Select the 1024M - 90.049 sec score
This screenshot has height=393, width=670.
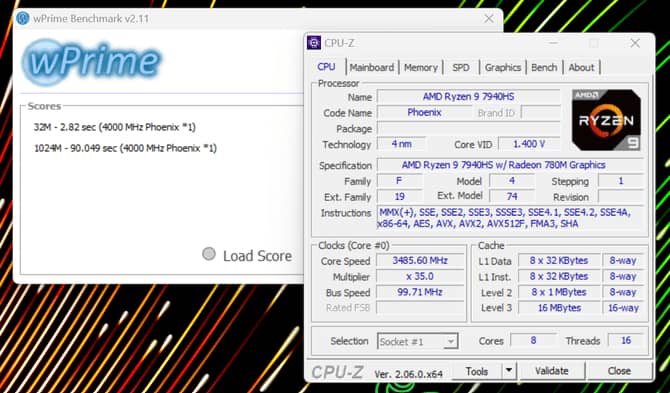126,148
